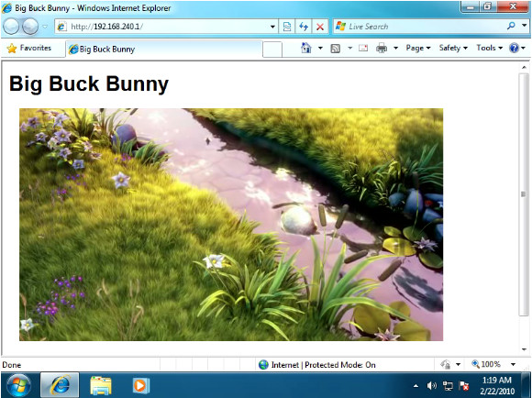Click the Forward navigation button
This screenshot has height=398, width=532.
(30, 26)
